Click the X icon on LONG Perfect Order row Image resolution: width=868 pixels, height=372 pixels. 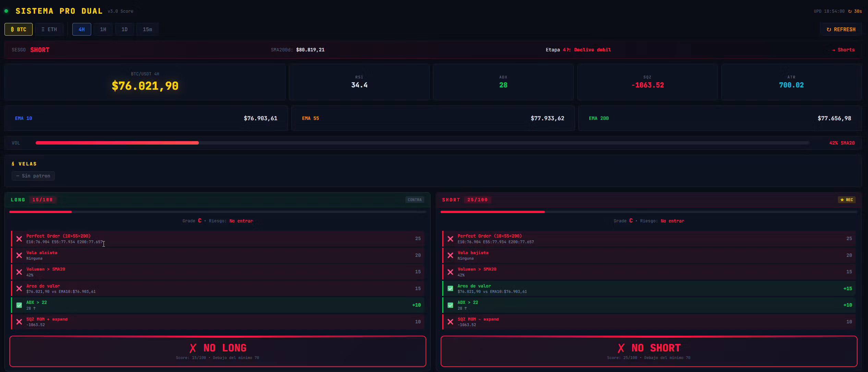tap(19, 239)
